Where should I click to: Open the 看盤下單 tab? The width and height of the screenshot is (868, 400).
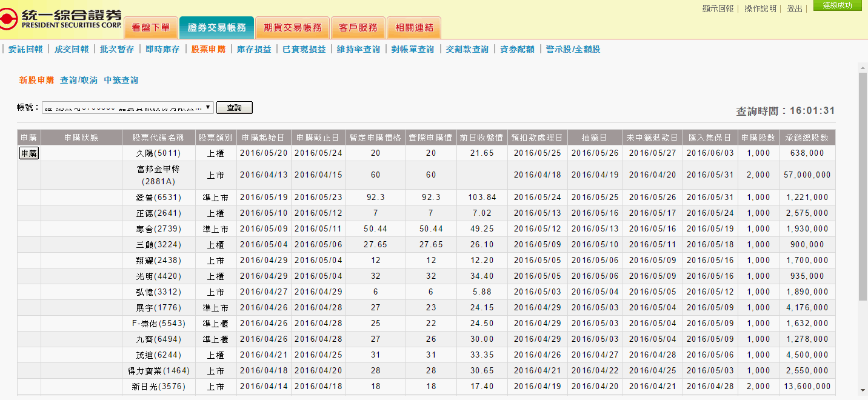[151, 28]
